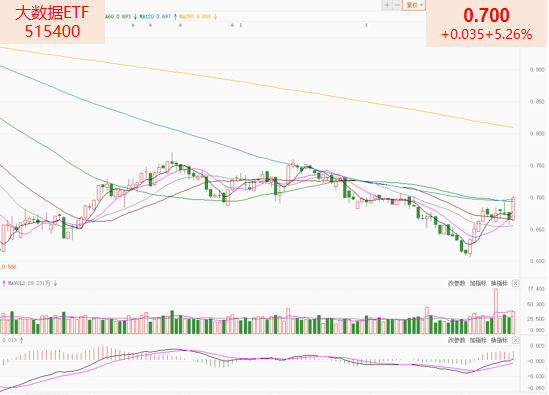Screen dimensions: 549x395
Task: Close the volume indicator panel
Action: (515, 283)
